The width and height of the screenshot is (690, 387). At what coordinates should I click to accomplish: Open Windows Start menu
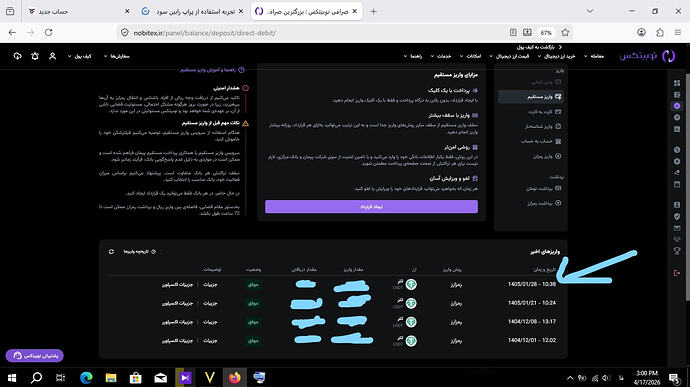(x=12, y=377)
